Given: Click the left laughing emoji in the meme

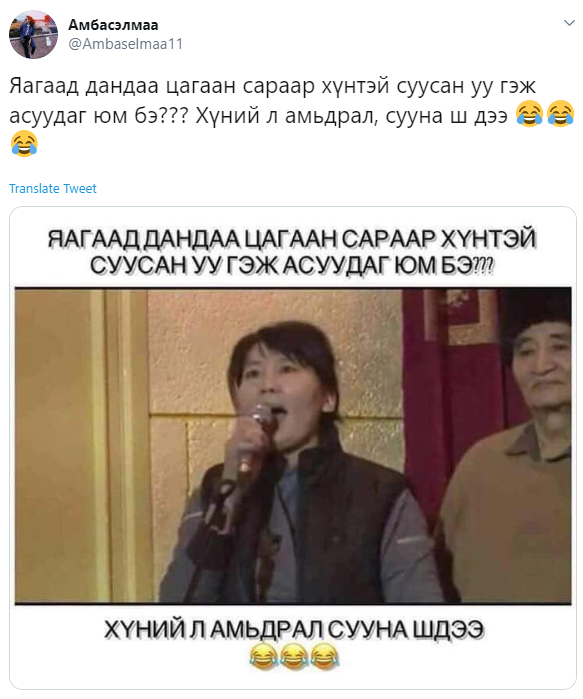Looking at the screenshot, I should click(x=264, y=657).
